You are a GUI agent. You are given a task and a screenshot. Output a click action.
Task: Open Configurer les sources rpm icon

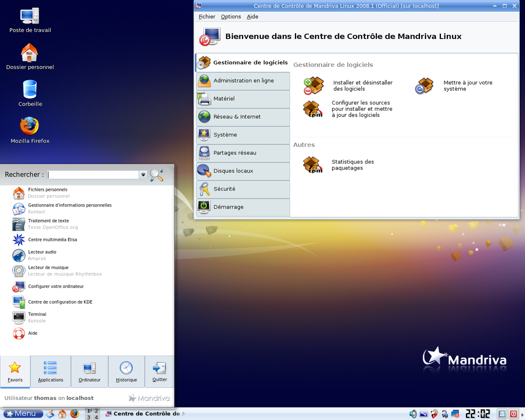tap(312, 109)
